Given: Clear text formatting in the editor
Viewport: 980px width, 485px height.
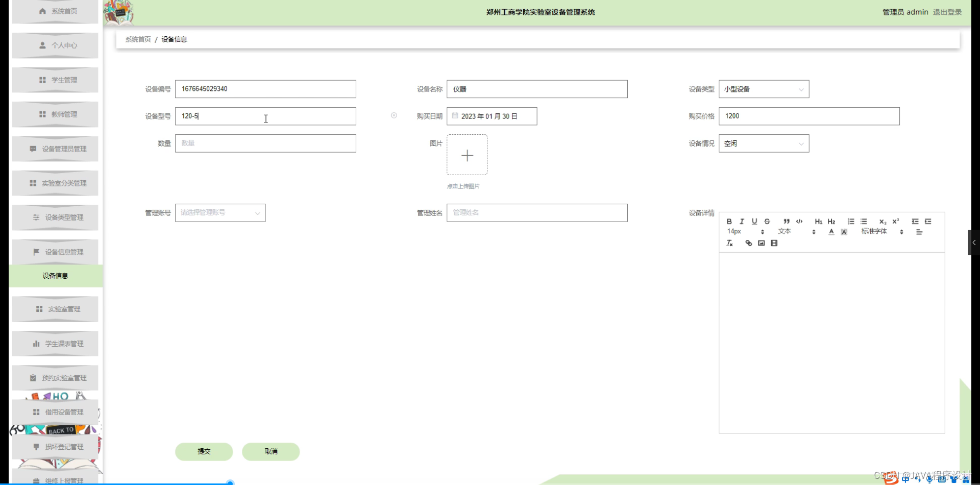Looking at the screenshot, I should (730, 243).
